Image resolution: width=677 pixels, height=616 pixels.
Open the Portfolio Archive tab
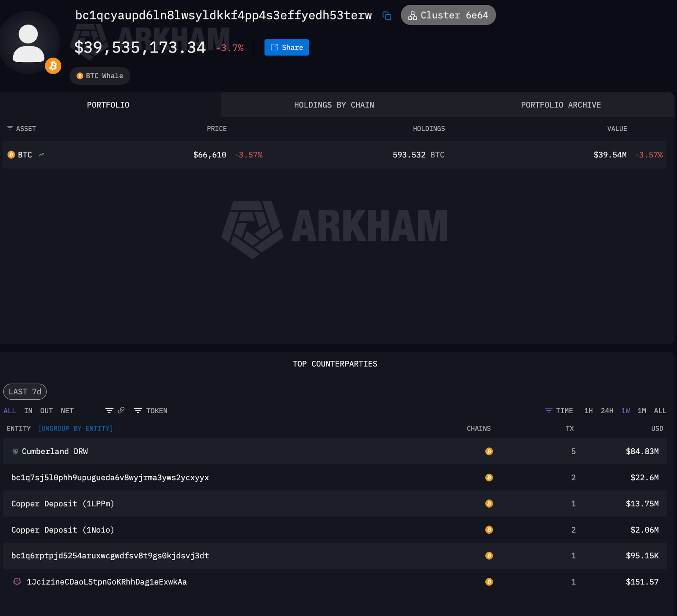(561, 105)
